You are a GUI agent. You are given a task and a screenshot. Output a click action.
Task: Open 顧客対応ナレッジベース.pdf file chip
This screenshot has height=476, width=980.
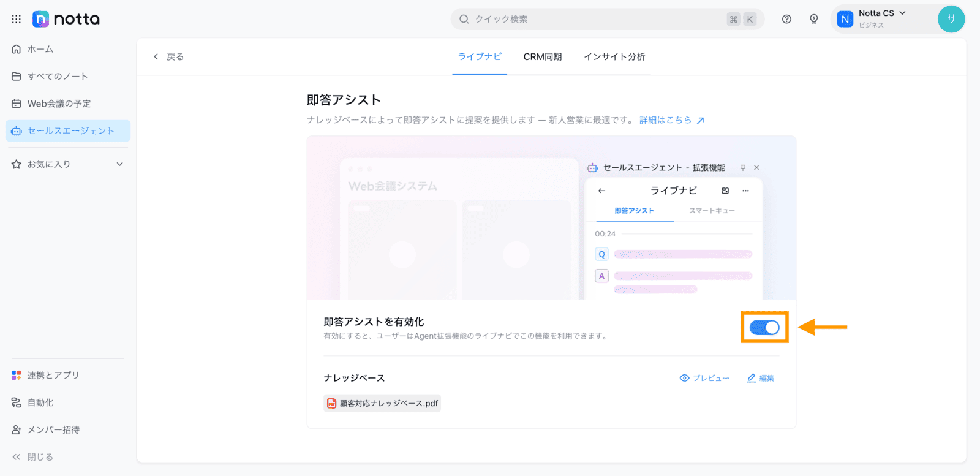tap(382, 403)
